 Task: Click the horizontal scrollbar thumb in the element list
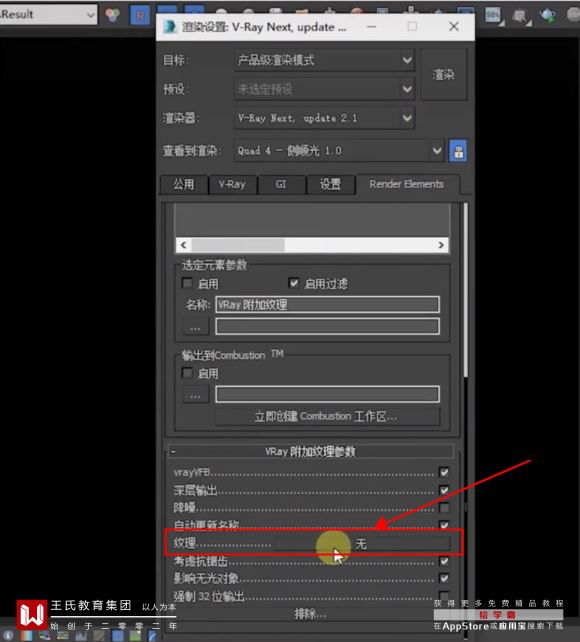tap(238, 245)
